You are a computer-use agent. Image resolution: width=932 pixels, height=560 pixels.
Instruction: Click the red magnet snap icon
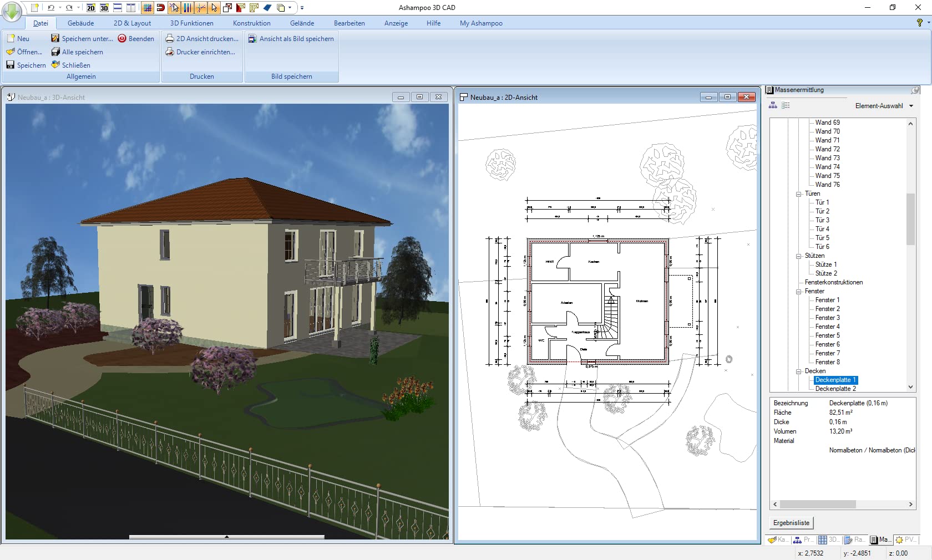pos(160,8)
